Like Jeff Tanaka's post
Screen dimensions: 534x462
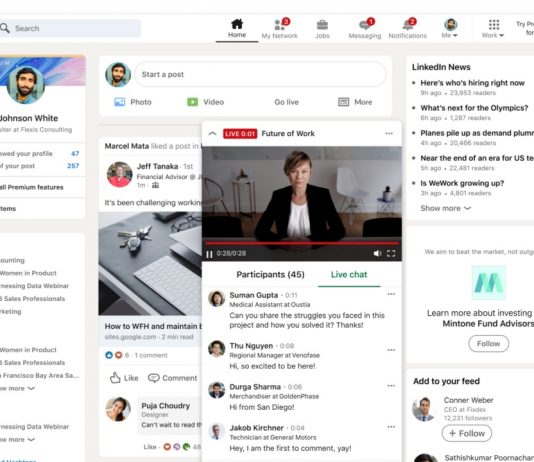pos(124,378)
